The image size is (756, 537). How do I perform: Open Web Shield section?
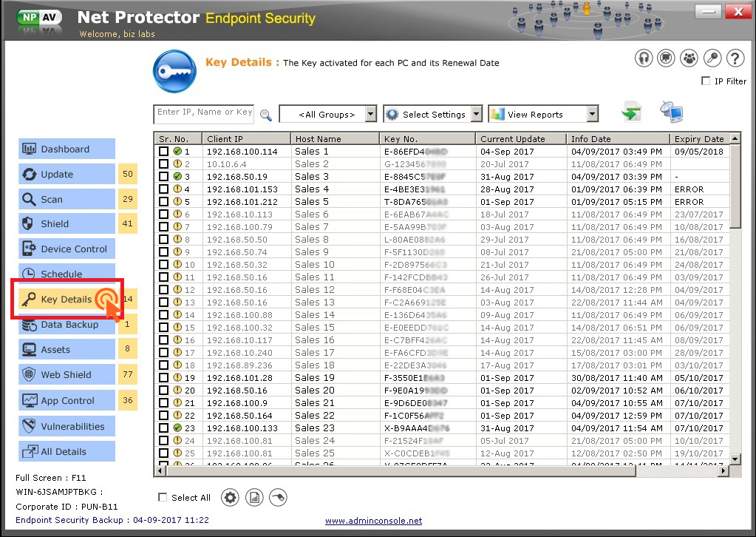[67, 374]
